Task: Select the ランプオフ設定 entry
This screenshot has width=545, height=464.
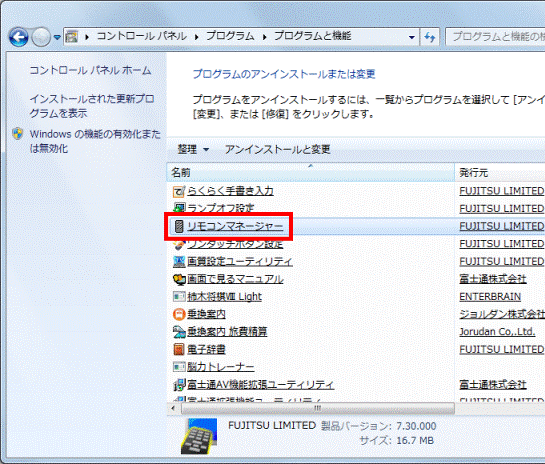Action: click(221, 208)
